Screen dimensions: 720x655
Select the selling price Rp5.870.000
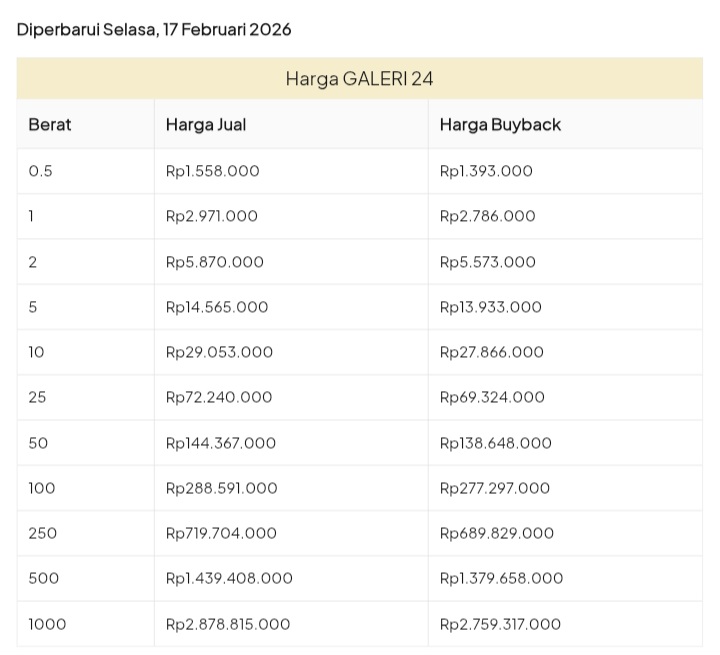click(214, 262)
